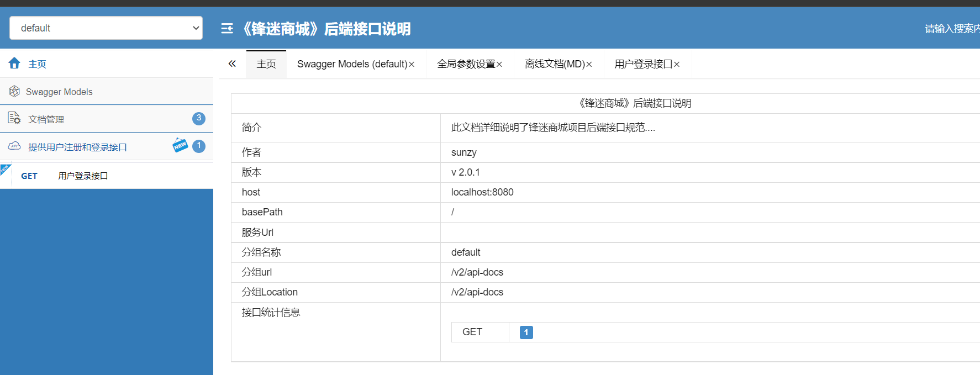Click the API group badge showing 1
980x375 pixels.
pos(199,146)
